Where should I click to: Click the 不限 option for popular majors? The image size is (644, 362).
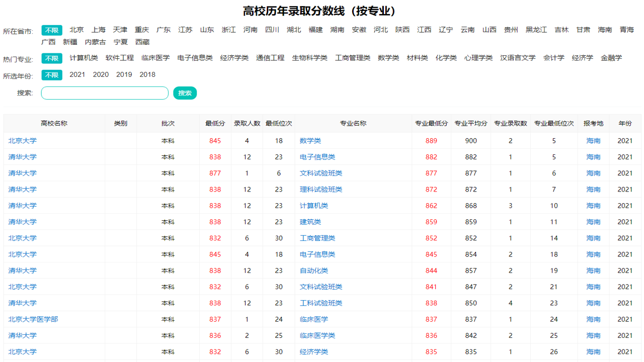pos(52,58)
